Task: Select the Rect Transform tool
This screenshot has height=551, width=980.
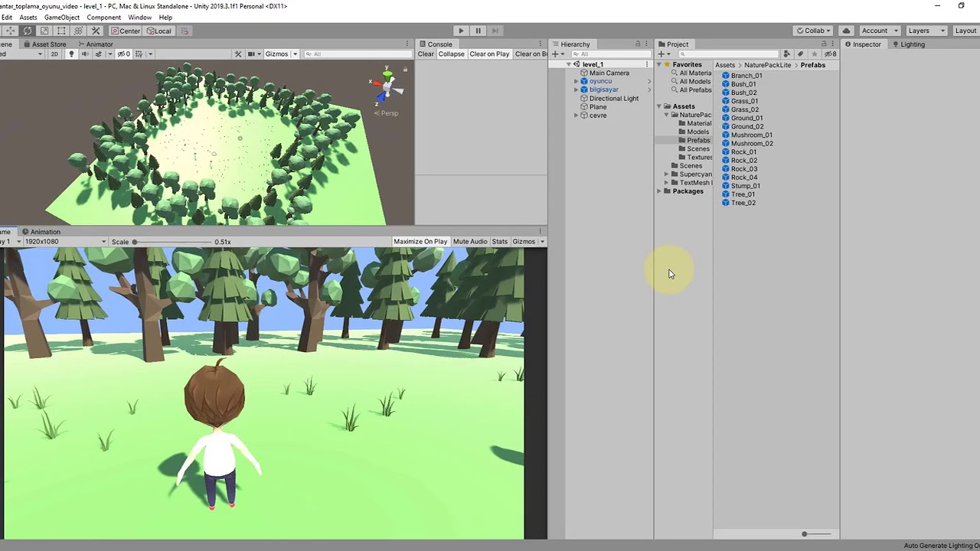Action: pyautogui.click(x=61, y=31)
